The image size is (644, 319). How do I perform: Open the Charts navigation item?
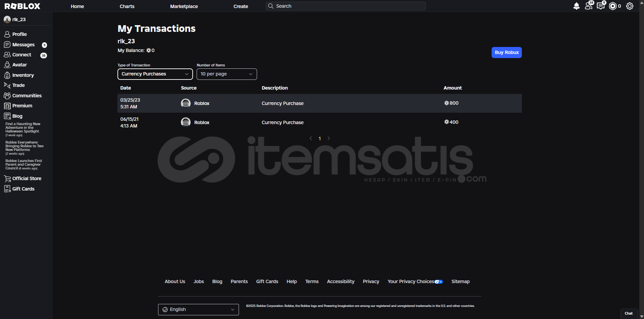coord(127,6)
